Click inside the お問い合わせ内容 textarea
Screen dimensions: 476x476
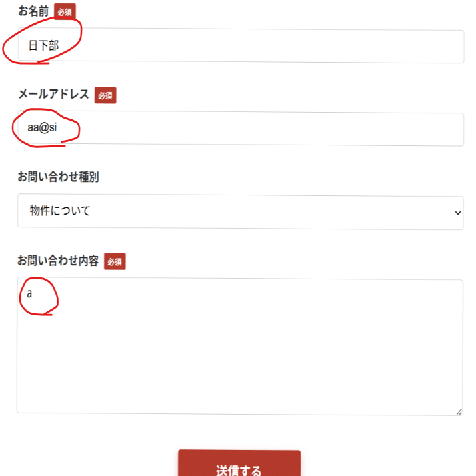240,346
